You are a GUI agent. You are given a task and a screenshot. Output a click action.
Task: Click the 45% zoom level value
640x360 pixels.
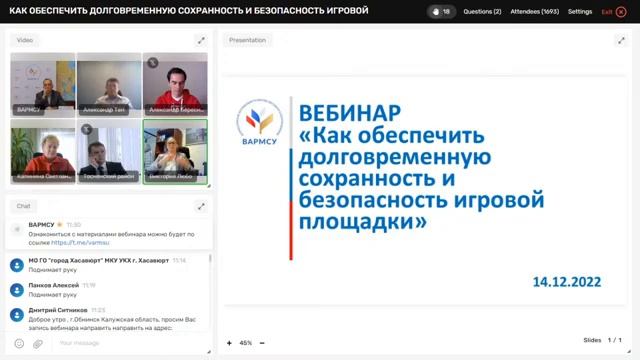[246, 343]
